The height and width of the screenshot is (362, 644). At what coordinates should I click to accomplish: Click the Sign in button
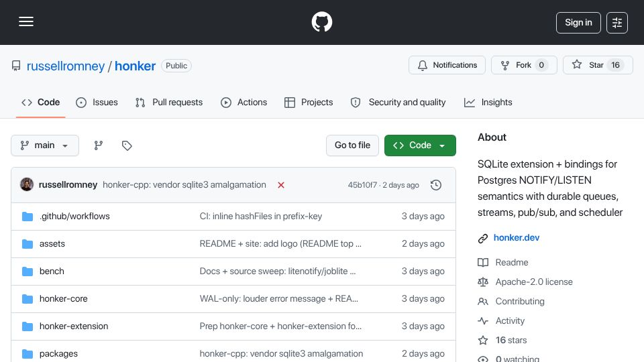(x=578, y=23)
